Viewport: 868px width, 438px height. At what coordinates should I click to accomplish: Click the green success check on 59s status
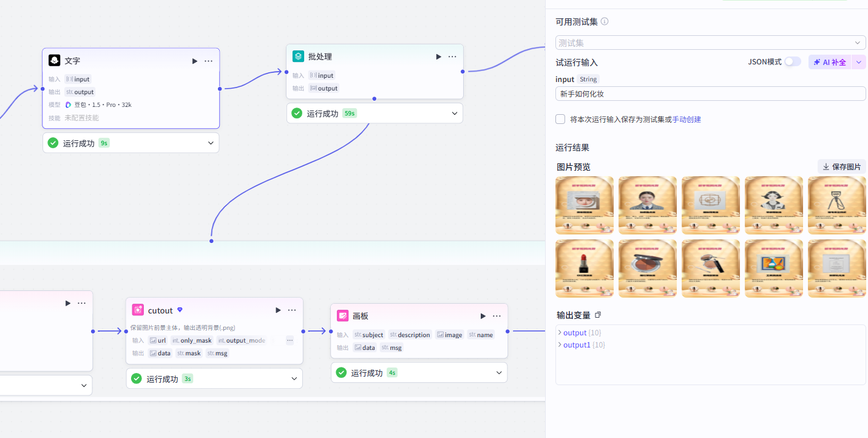297,113
